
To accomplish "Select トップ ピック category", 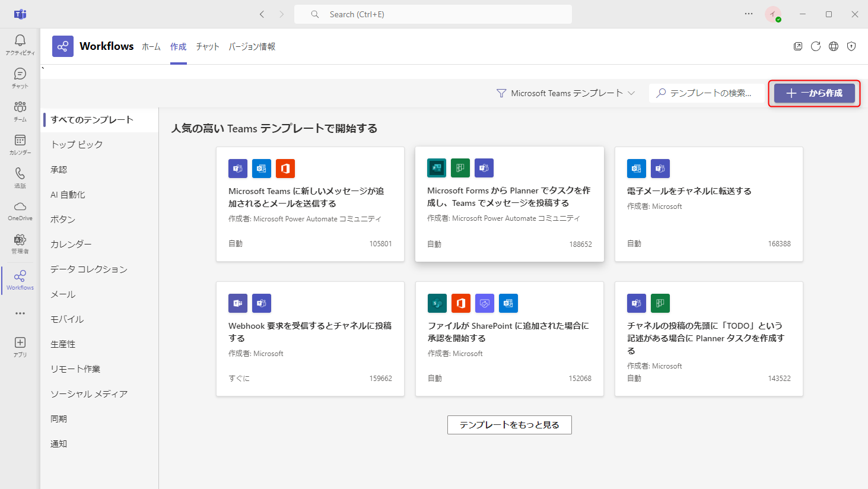I will pyautogui.click(x=100, y=145).
